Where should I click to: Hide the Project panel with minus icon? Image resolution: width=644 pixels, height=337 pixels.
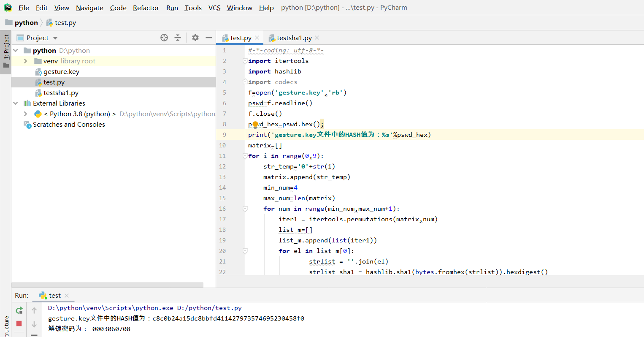tap(208, 38)
